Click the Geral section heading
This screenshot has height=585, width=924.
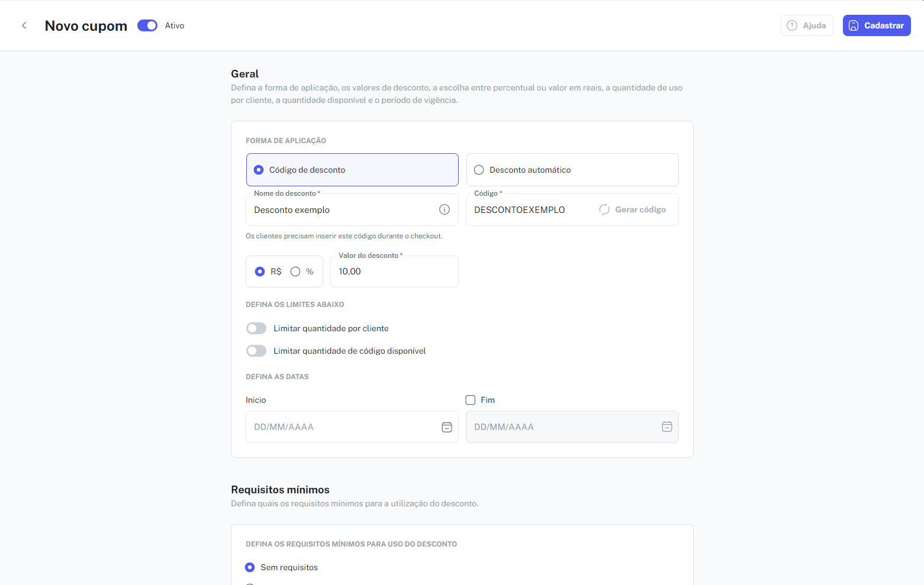pyautogui.click(x=245, y=74)
